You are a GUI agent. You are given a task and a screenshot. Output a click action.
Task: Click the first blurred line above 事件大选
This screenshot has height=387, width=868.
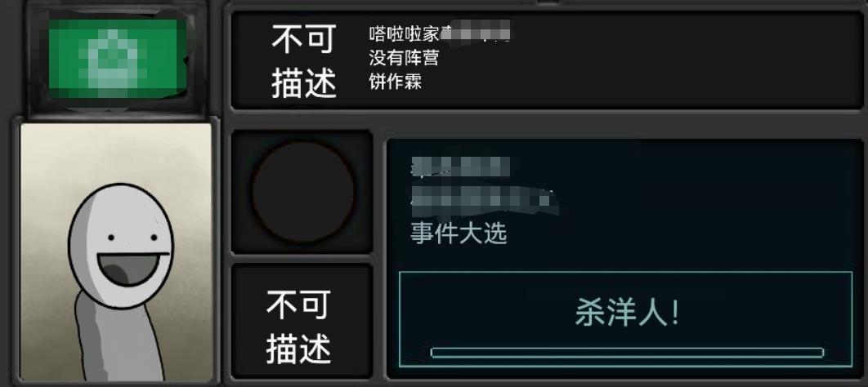point(460,167)
